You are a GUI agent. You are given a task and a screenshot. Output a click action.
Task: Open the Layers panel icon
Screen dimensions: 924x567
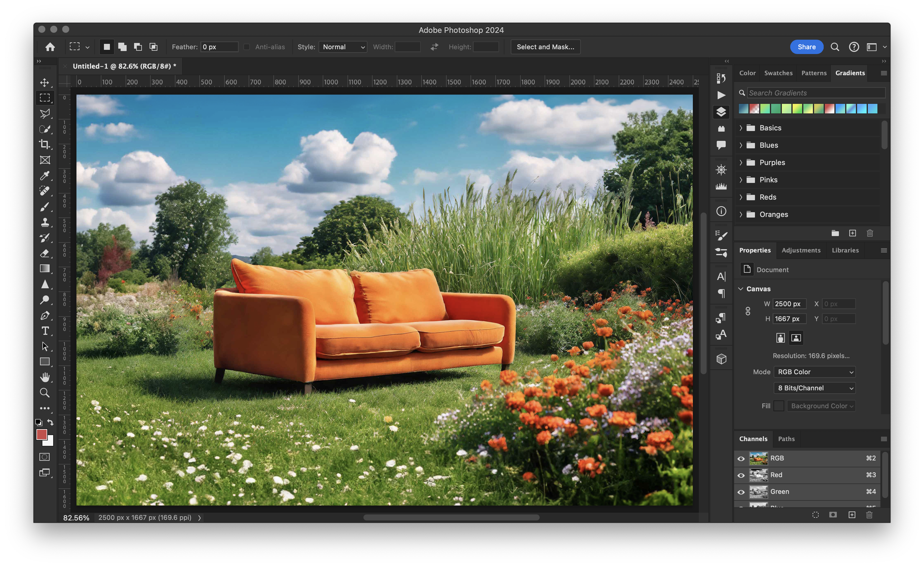point(721,112)
